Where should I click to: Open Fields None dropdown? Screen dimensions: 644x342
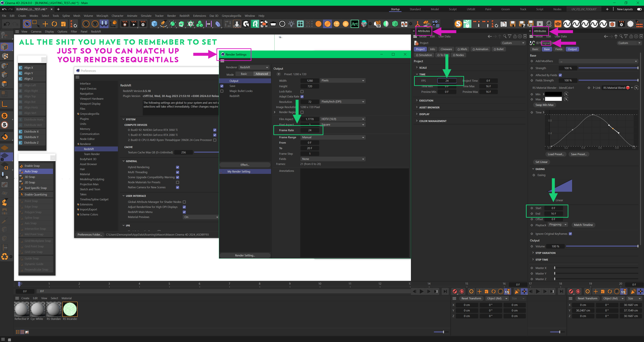click(333, 159)
